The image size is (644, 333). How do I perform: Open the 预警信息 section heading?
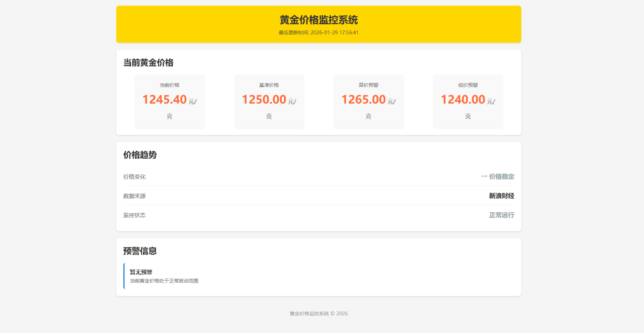click(x=140, y=251)
